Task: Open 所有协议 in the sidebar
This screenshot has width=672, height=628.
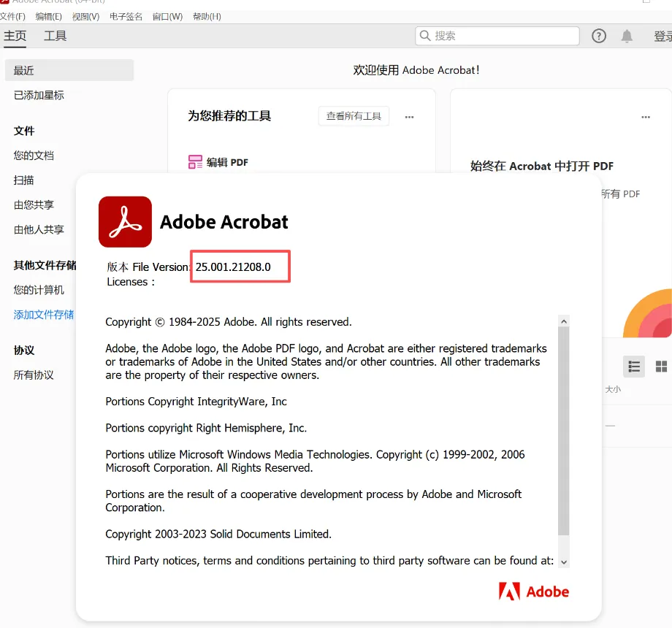Action: (34, 375)
